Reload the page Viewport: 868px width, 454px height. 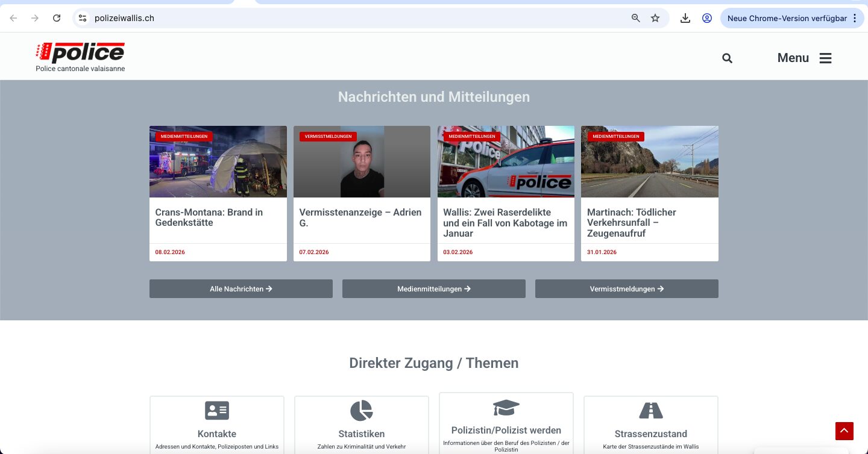(x=57, y=18)
